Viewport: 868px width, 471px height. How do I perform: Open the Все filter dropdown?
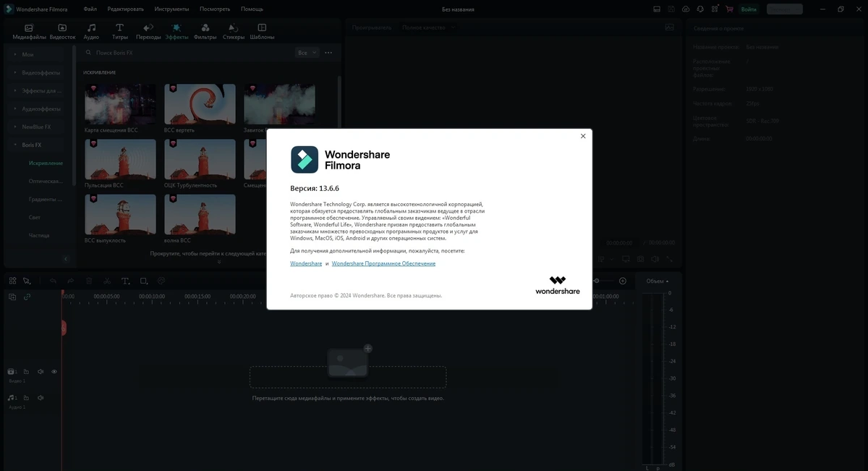click(x=307, y=53)
